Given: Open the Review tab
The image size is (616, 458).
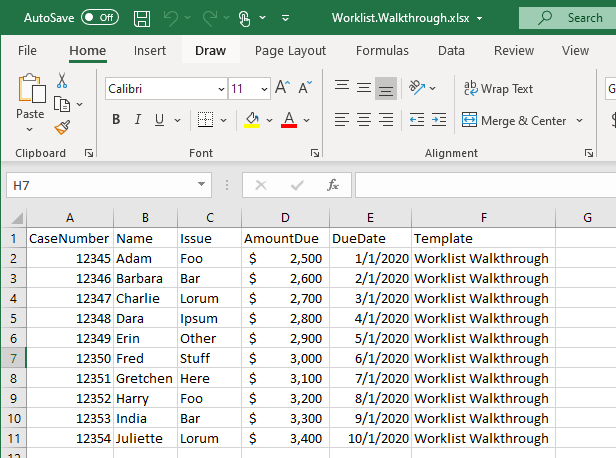Looking at the screenshot, I should point(514,51).
